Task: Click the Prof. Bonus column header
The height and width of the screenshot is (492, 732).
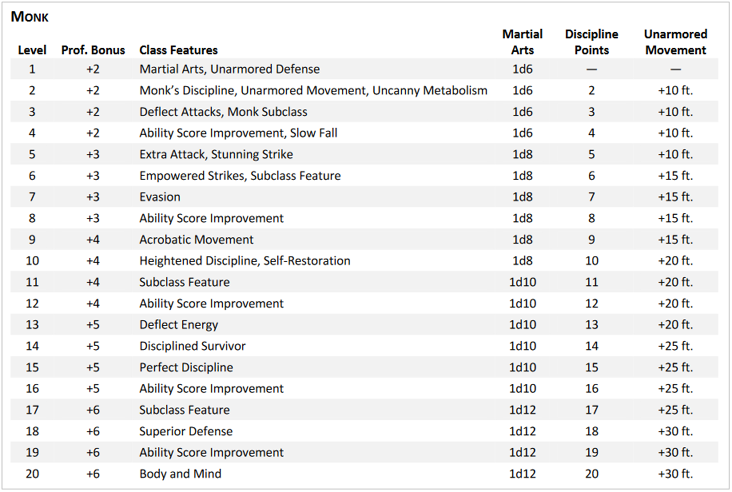Action: [92, 50]
